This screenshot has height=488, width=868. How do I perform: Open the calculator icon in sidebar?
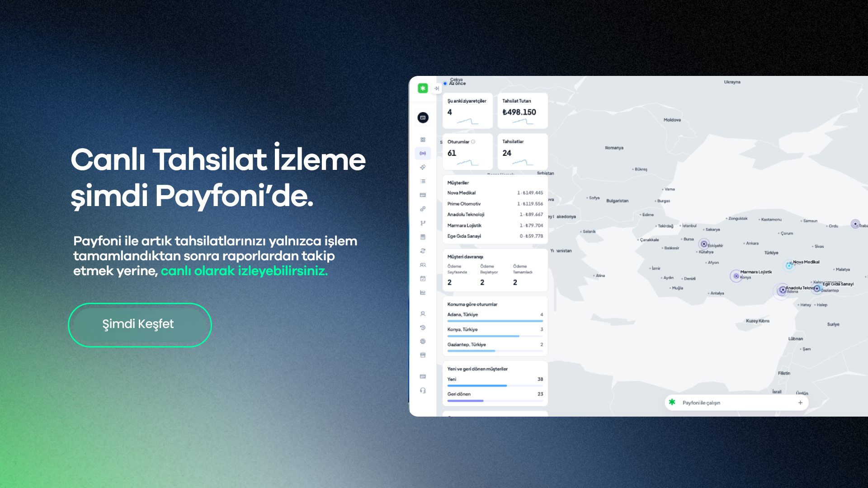[423, 237]
